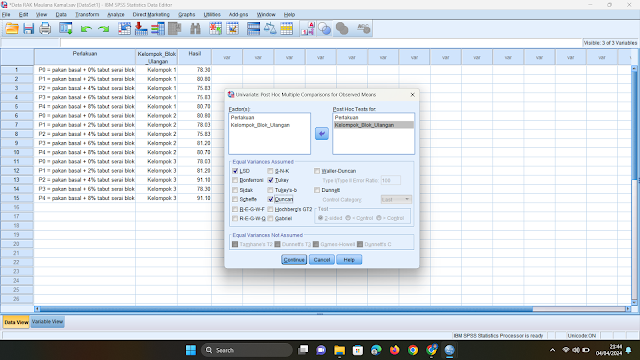Viewport: 640px width, 360px height.
Task: Open the Data menu
Action: (x=61, y=14)
